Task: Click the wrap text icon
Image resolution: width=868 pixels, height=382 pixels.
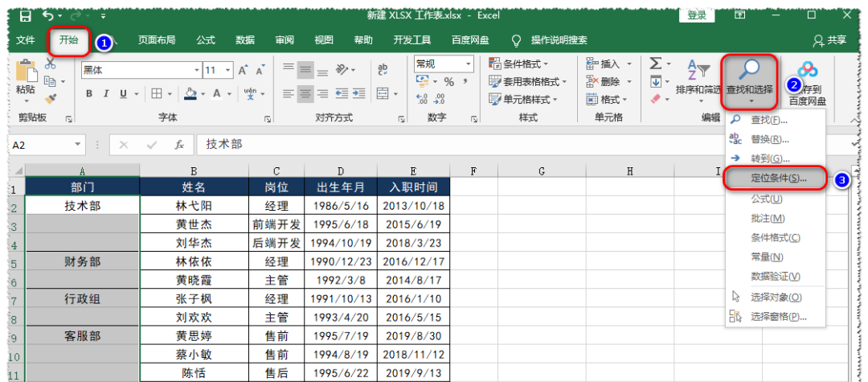Action: (383, 69)
